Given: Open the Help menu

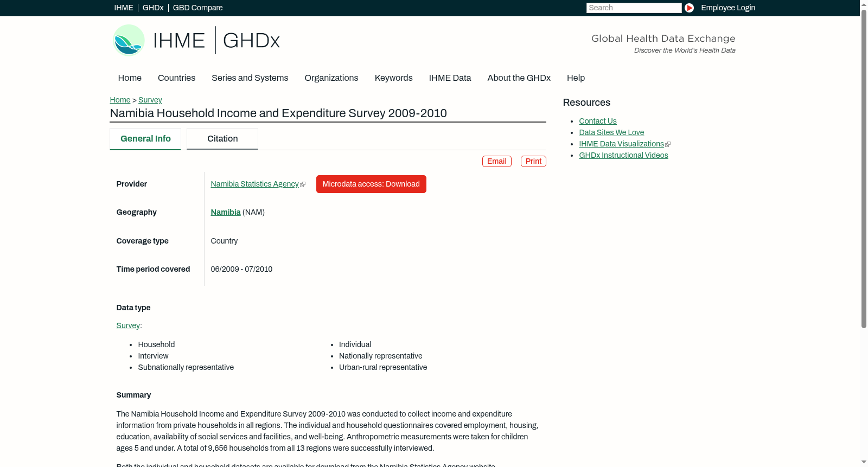Looking at the screenshot, I should click(576, 78).
